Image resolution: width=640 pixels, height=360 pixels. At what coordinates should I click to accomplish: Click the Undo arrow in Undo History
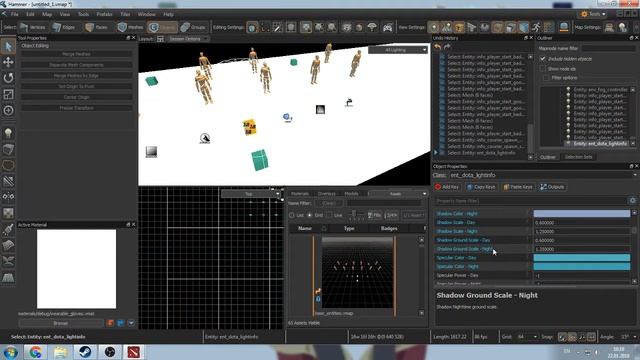[x=438, y=47]
